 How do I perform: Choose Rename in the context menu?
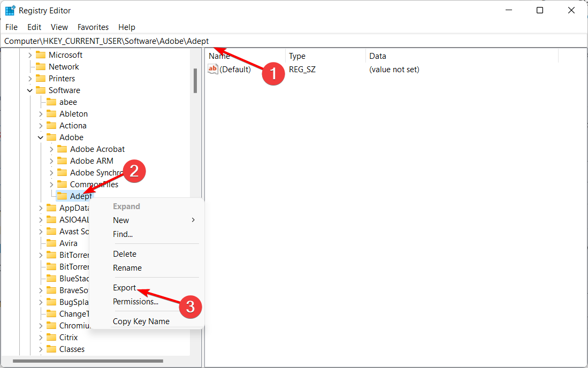point(147,268)
